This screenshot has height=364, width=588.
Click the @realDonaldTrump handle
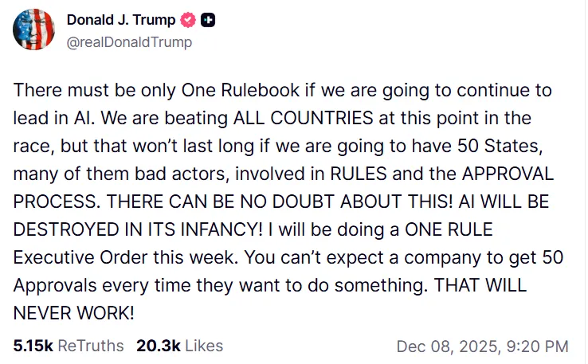(x=129, y=42)
